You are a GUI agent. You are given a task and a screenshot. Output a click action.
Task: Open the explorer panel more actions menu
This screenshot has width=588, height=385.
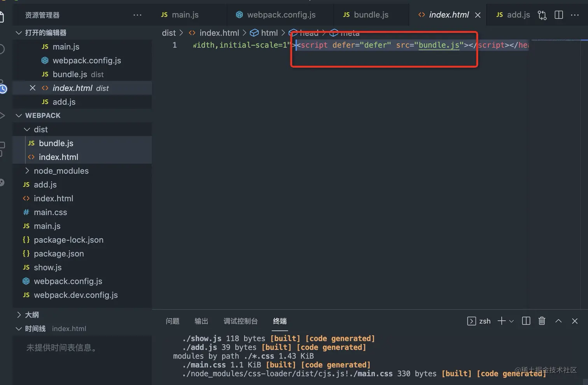click(x=137, y=15)
